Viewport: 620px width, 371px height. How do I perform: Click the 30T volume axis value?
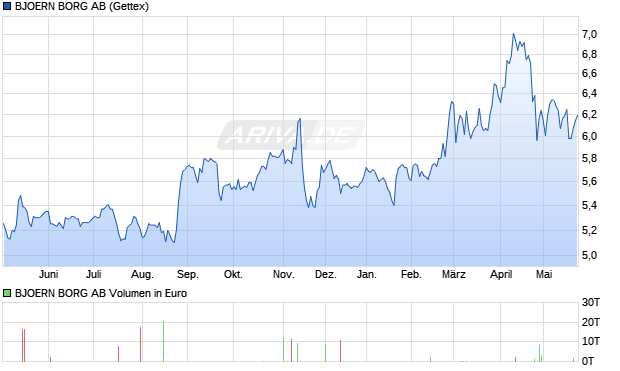(x=591, y=303)
